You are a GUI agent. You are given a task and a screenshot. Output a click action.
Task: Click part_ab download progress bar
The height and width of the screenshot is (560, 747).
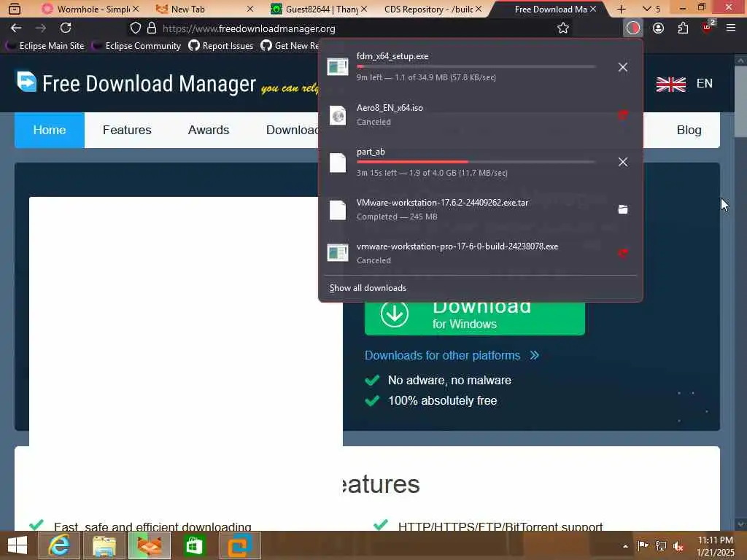coord(476,162)
